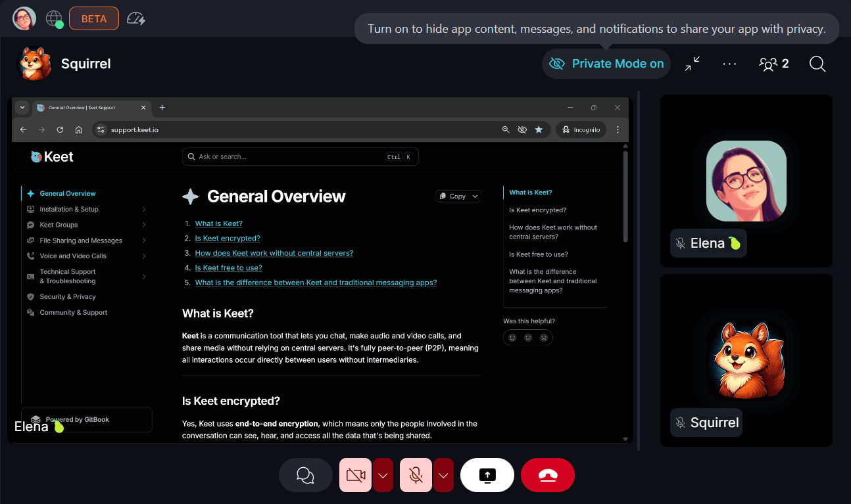
Task: Reload the page in the shared browser
Action: pos(60,130)
